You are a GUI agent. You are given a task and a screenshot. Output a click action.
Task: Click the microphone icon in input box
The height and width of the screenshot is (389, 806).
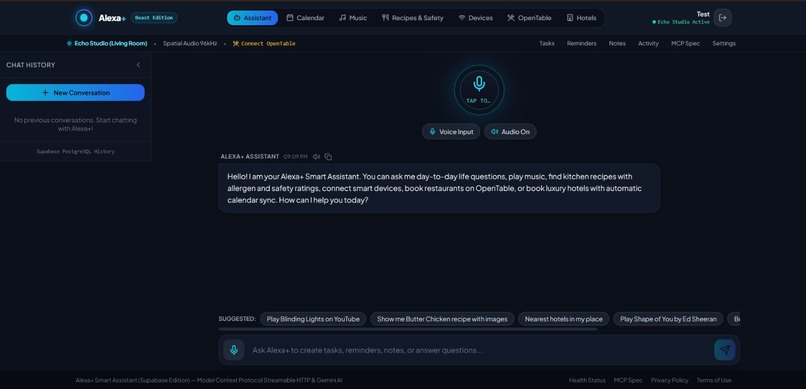[234, 350]
